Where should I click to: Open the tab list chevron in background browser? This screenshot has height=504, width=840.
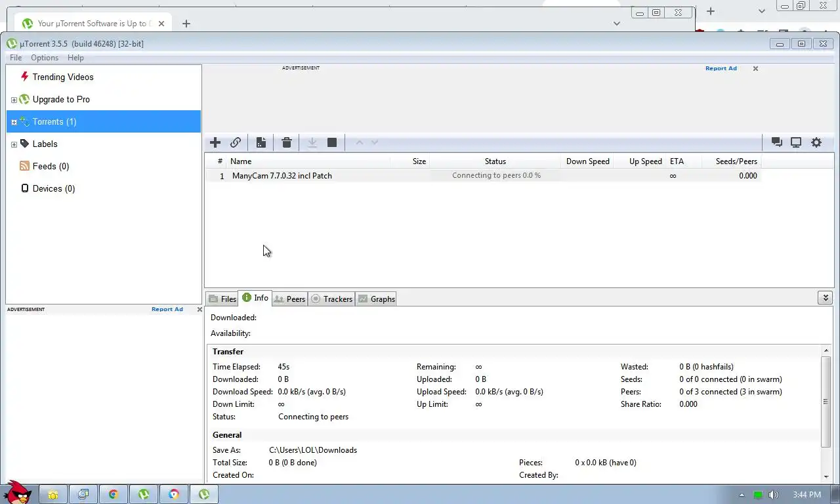pos(761,11)
